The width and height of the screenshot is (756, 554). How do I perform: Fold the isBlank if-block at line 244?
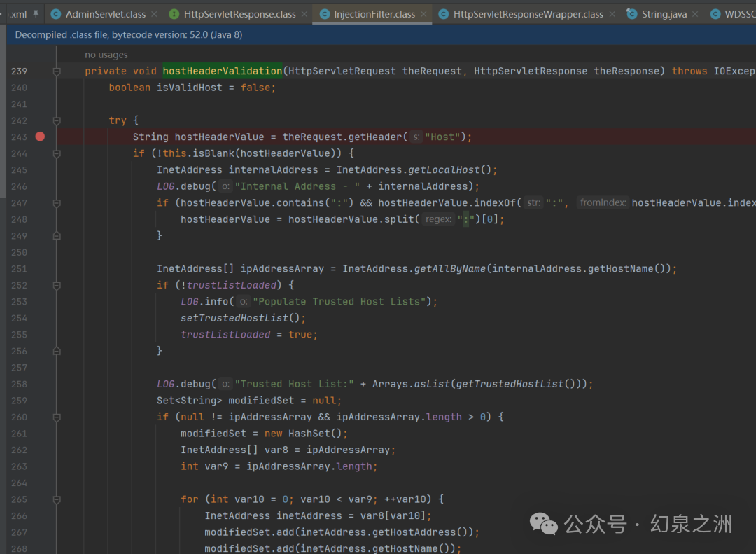[57, 153]
